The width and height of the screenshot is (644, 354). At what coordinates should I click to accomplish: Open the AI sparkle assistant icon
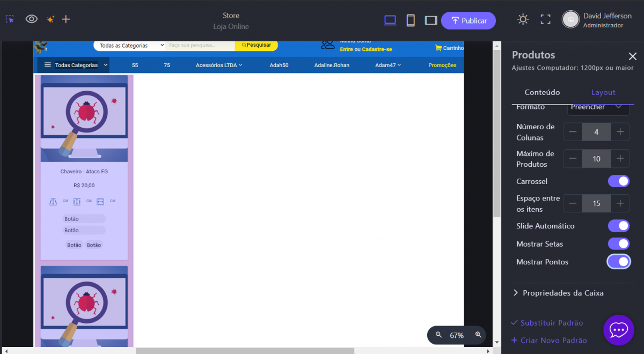pos(50,19)
